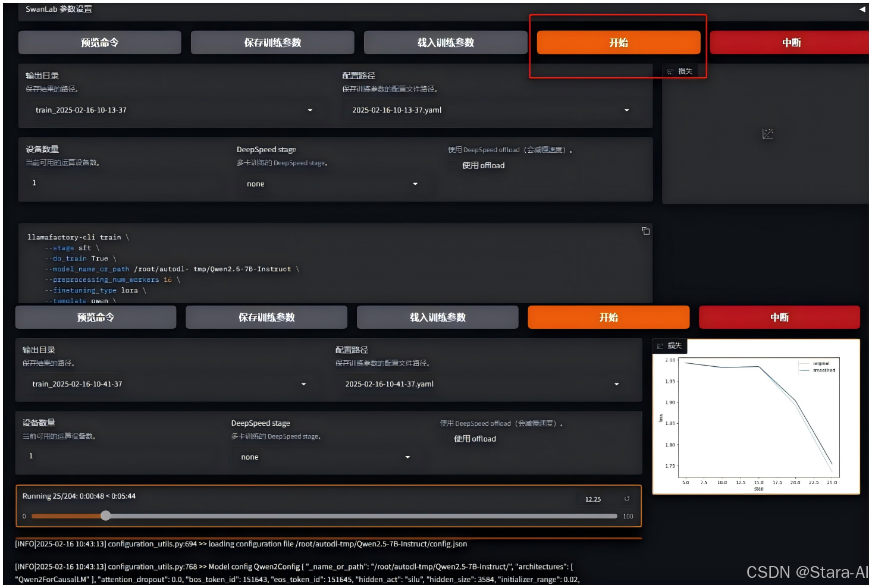Click the 'smoothed' legend entry in the chart

(x=817, y=370)
